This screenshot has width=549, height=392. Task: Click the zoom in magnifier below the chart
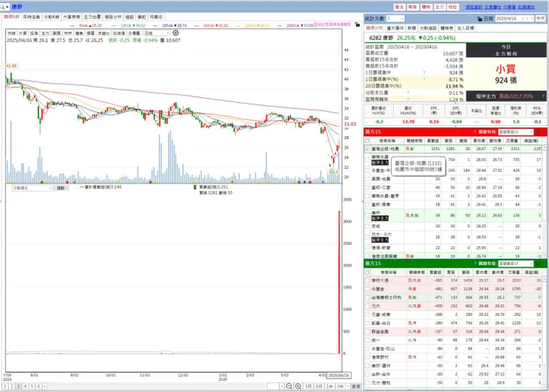coord(298,386)
